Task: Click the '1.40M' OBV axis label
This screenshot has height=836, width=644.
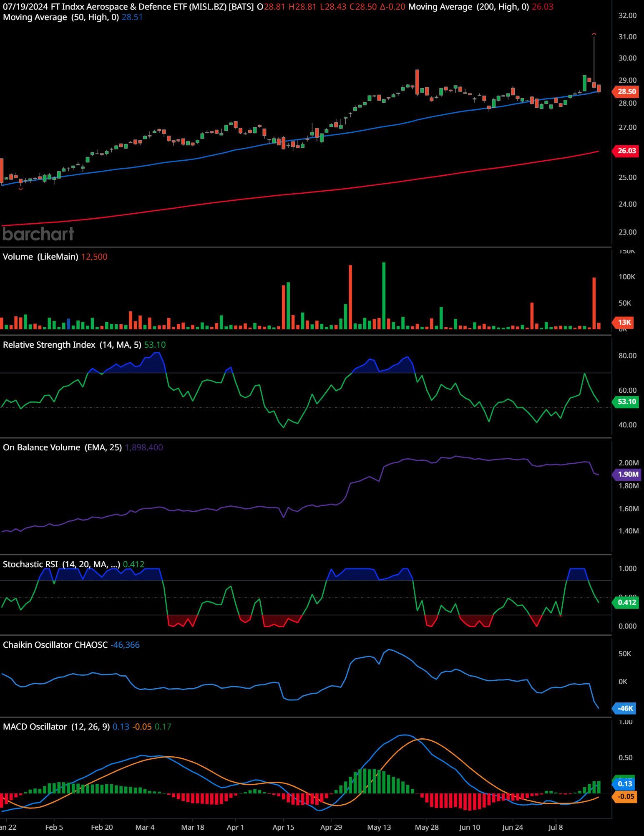Action: 629,531
